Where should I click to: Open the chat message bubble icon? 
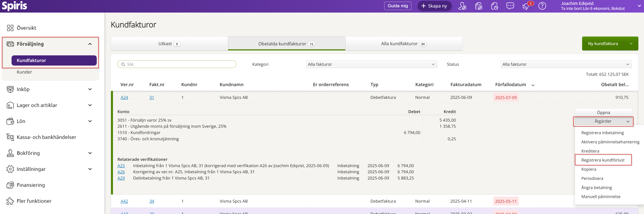click(510, 6)
